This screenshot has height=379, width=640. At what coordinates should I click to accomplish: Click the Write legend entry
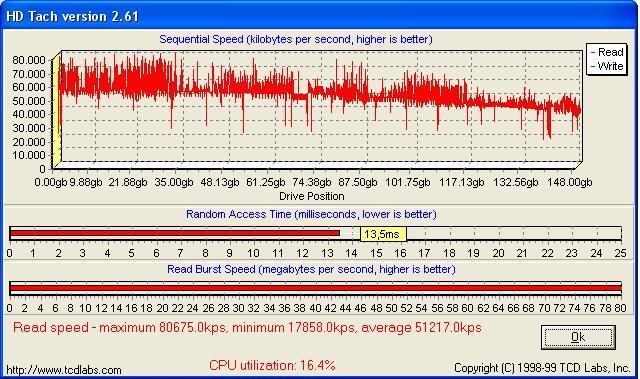click(607, 66)
